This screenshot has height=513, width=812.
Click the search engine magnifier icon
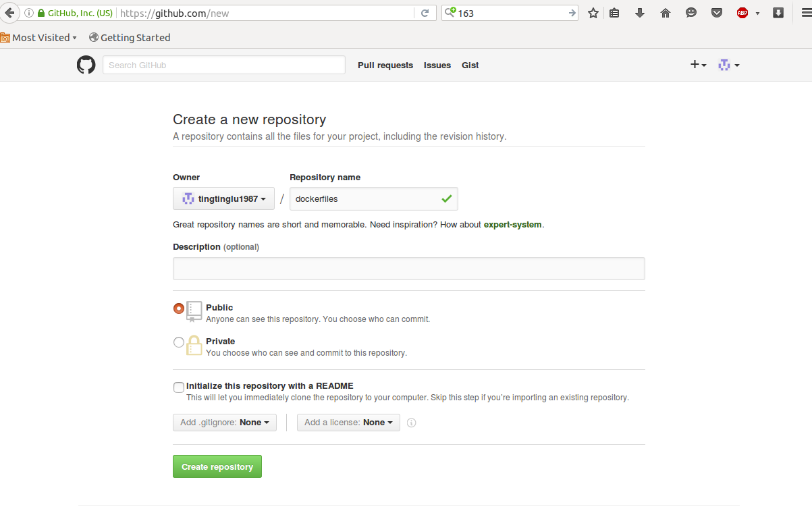(450, 12)
